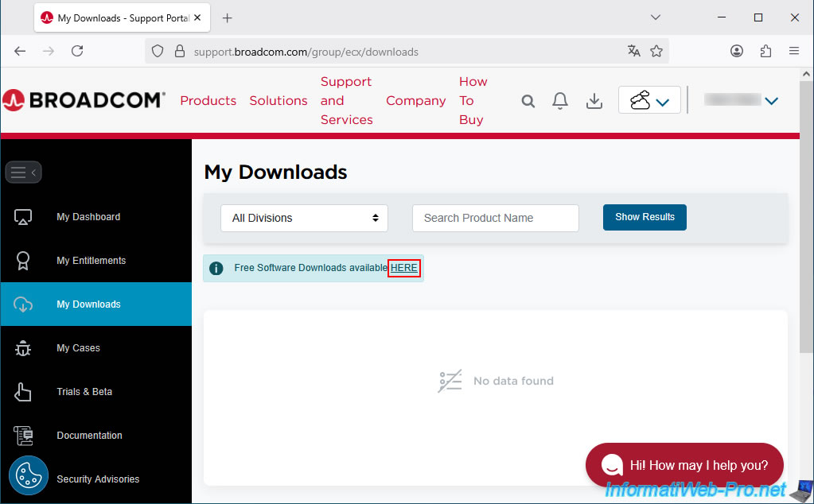Open the cookie preferences icon

click(x=29, y=475)
